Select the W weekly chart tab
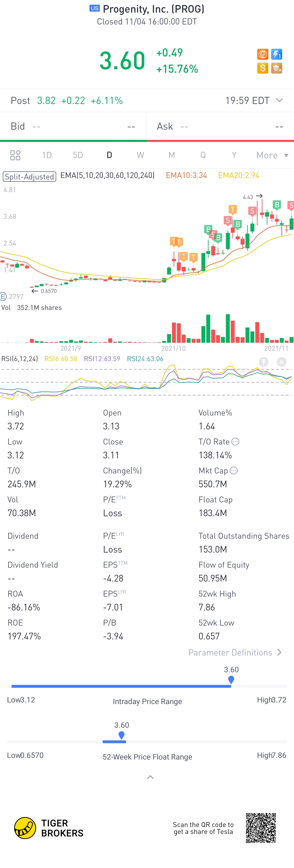Image resolution: width=294 pixels, height=868 pixels. click(140, 155)
